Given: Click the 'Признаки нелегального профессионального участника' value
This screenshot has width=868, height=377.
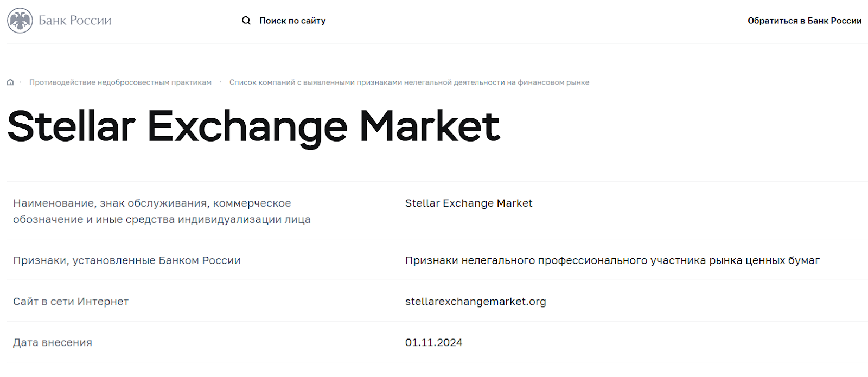Looking at the screenshot, I should coord(612,260).
